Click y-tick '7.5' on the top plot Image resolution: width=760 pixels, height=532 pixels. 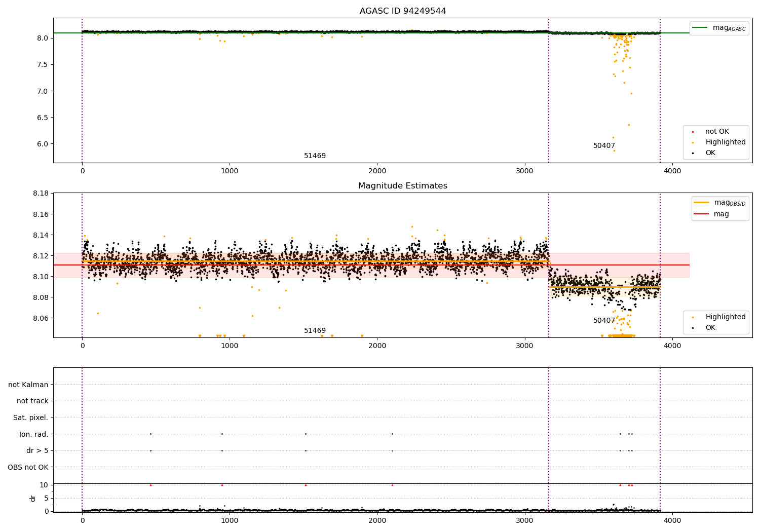coord(43,64)
